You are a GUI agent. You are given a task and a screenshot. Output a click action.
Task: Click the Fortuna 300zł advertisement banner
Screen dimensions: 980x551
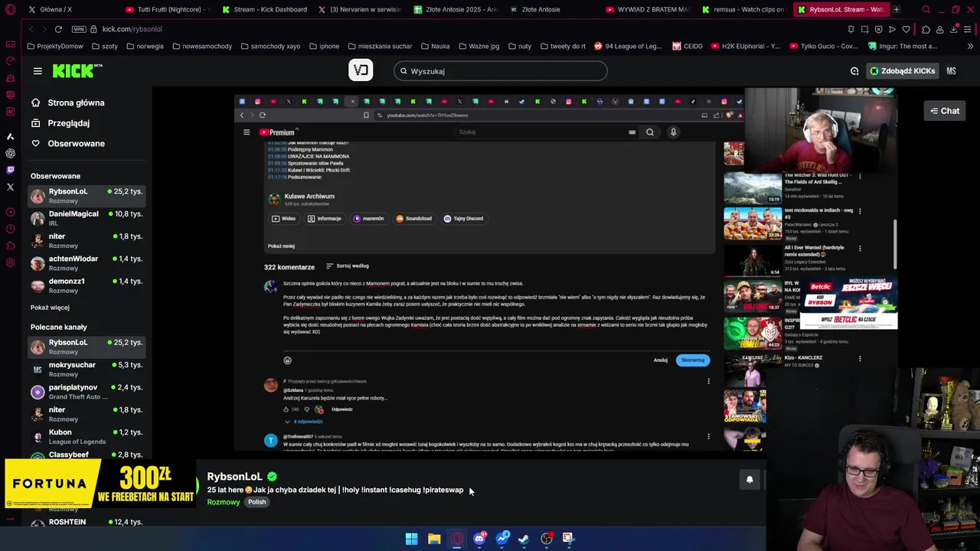click(100, 483)
